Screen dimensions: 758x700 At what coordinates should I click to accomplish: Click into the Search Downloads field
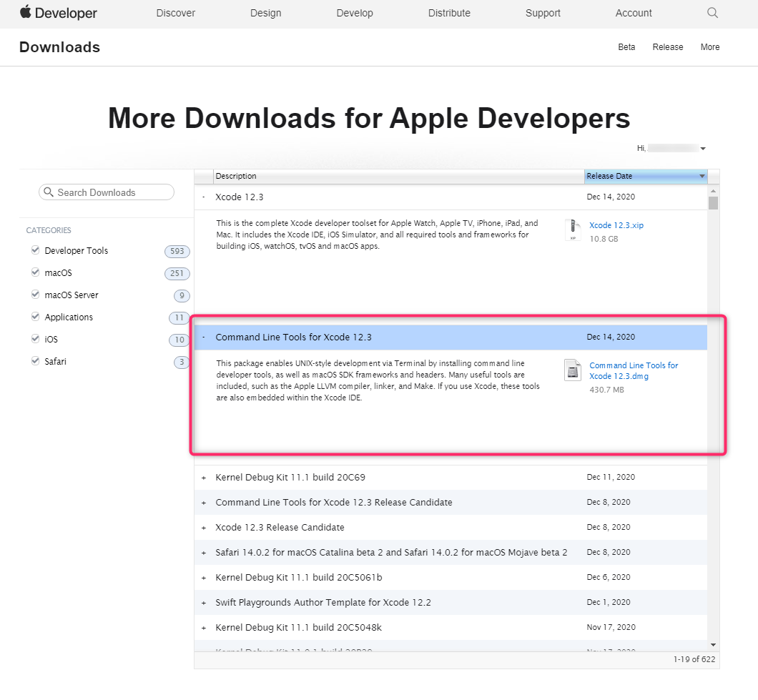(x=107, y=192)
